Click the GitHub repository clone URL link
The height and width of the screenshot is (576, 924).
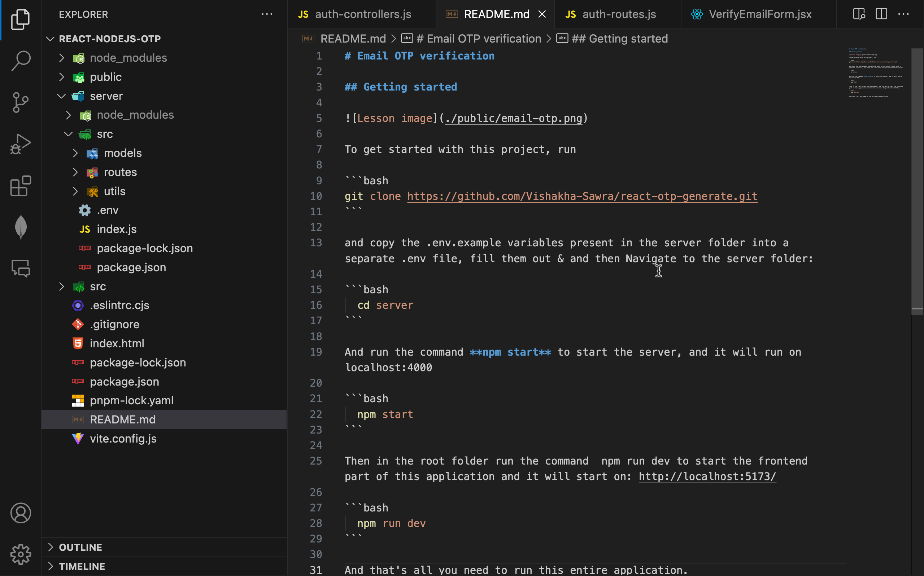(582, 196)
